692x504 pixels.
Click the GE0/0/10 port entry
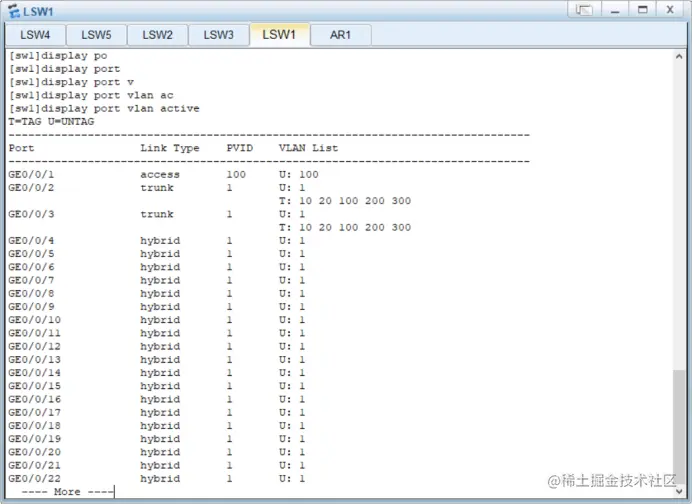[34, 320]
